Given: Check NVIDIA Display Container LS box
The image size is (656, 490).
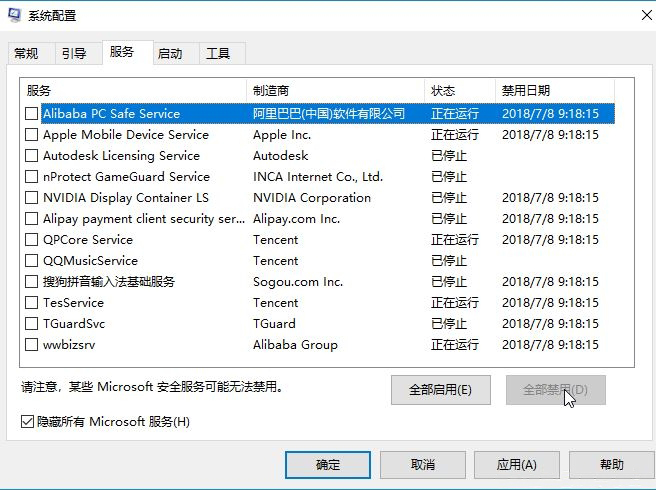Looking at the screenshot, I should point(31,197).
